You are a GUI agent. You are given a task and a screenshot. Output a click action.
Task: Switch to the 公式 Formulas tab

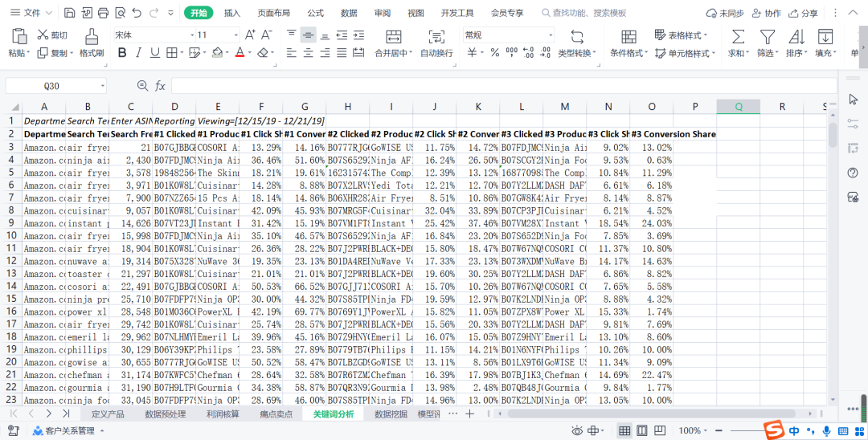pyautogui.click(x=316, y=13)
